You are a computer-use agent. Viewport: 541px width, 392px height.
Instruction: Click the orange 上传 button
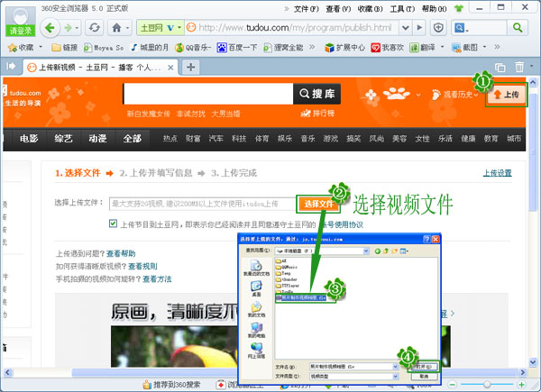(x=506, y=94)
